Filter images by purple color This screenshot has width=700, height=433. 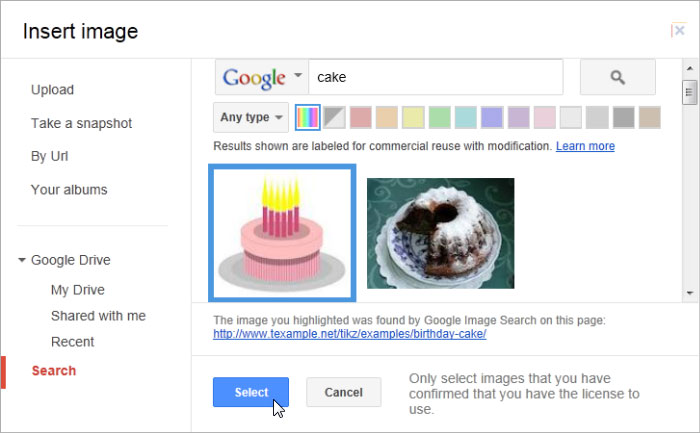coord(518,117)
